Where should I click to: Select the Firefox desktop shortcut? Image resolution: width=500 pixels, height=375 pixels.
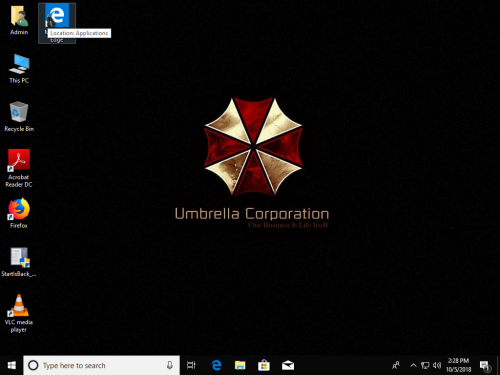click(19, 213)
